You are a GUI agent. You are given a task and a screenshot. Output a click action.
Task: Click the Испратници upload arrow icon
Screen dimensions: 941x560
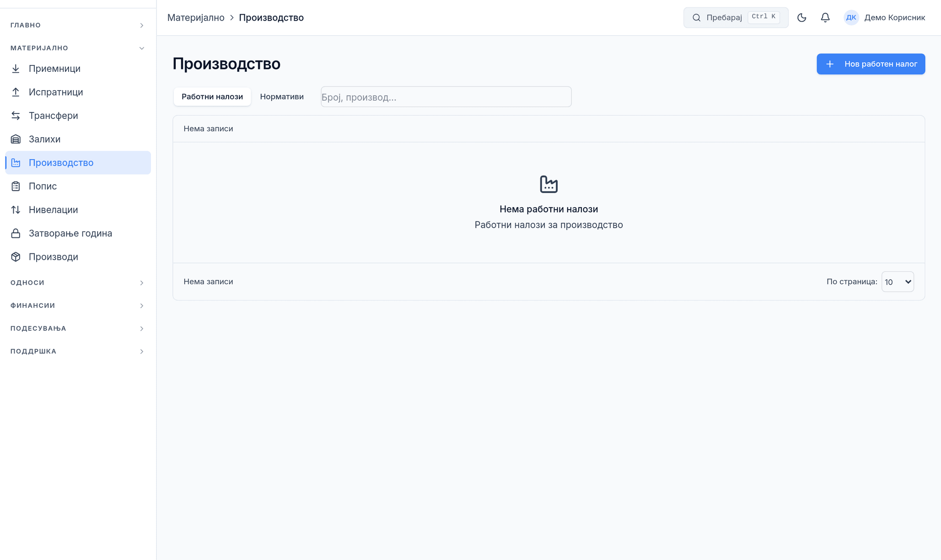(x=16, y=92)
